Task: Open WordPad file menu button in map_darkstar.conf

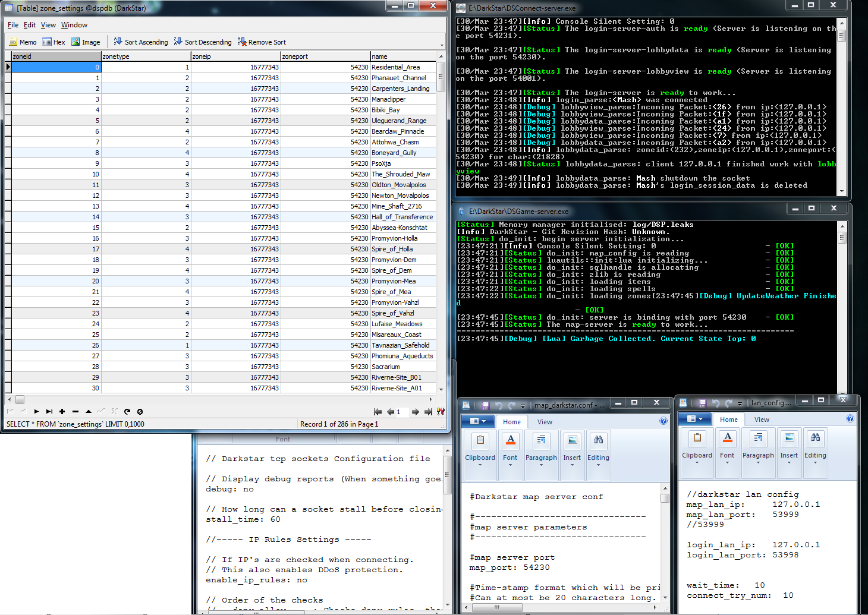Action: (x=477, y=421)
